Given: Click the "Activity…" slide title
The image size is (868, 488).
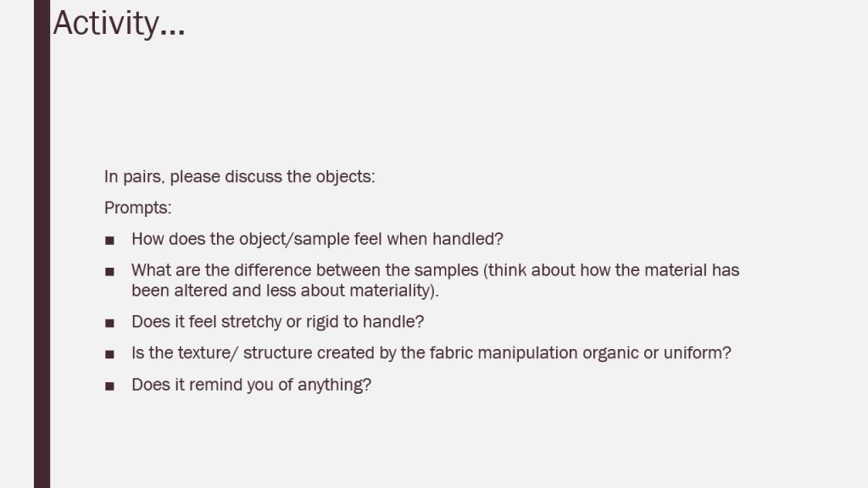Looking at the screenshot, I should pos(119,23).
